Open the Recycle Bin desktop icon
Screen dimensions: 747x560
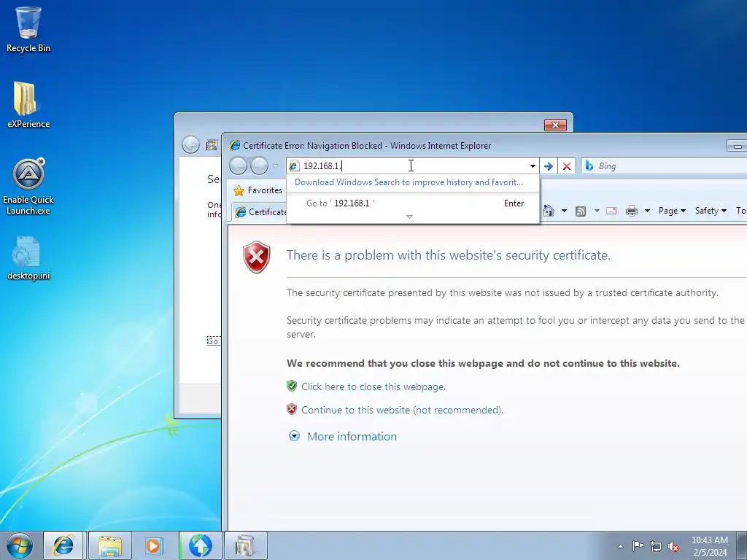pos(28,29)
